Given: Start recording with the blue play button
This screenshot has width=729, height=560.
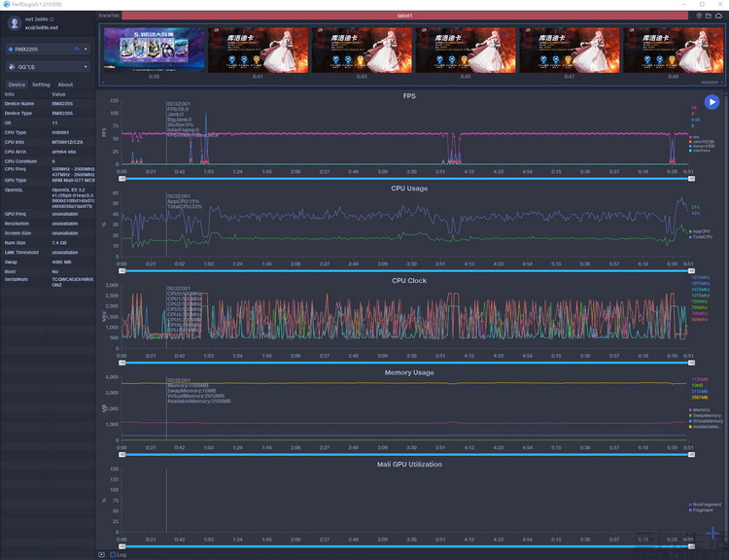Looking at the screenshot, I should [712, 102].
